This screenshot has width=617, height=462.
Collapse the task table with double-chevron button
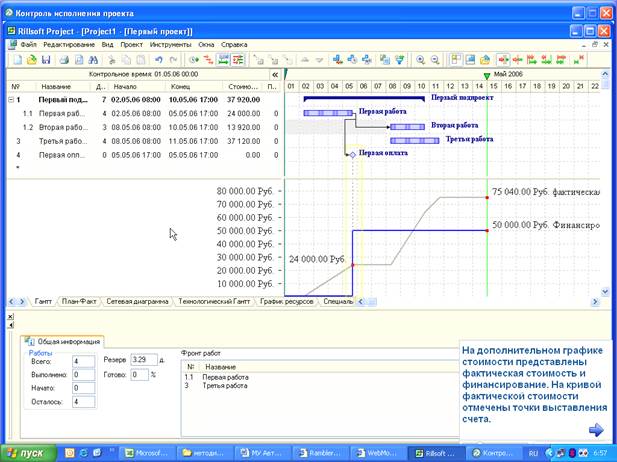click(x=275, y=75)
